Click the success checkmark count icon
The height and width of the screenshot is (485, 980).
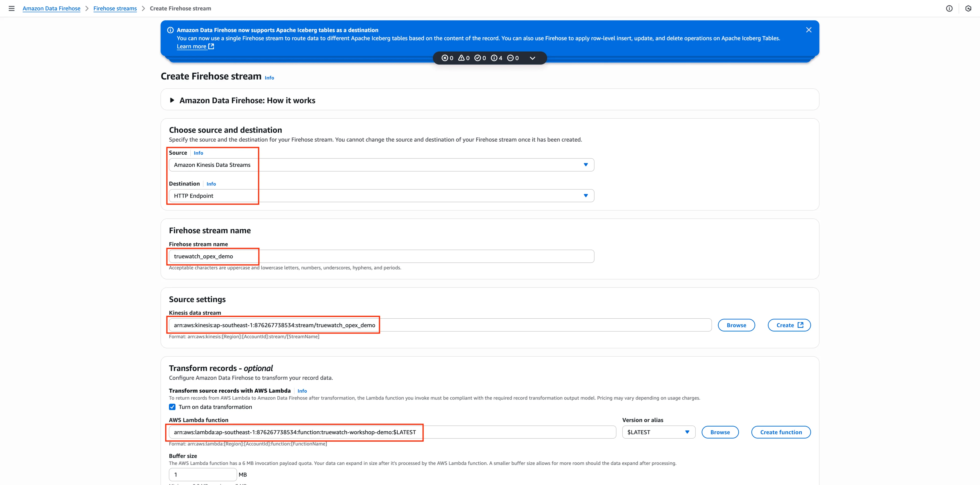tap(477, 58)
